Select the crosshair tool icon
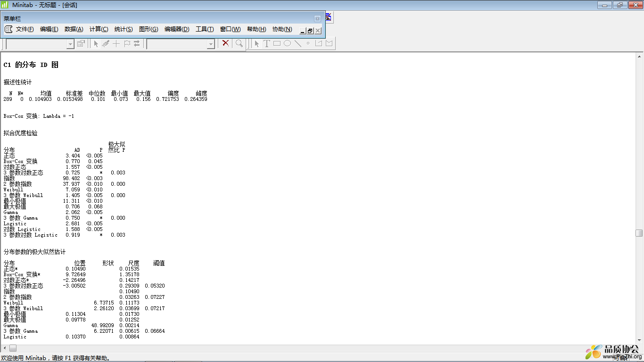The image size is (644, 362). coord(116,43)
